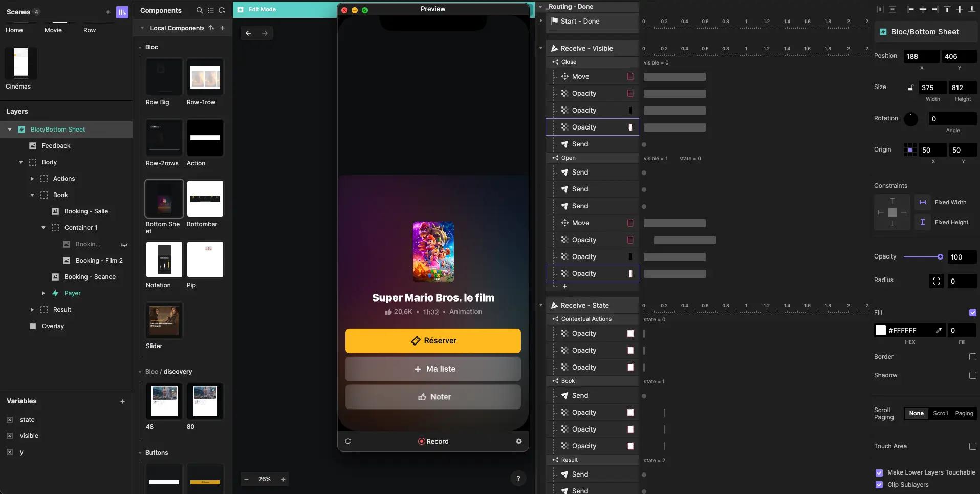Align selected layers to top
Screen dimensions: 980x494
(947, 9)
